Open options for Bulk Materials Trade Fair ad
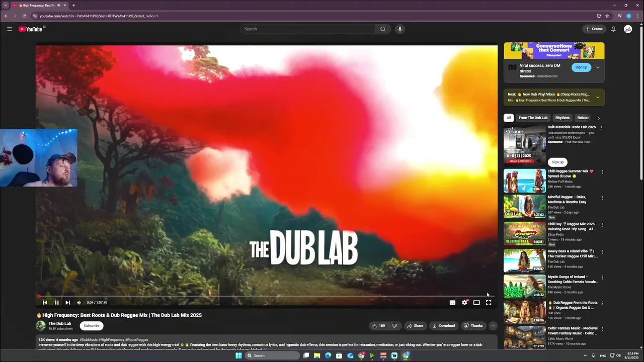 click(601, 128)
